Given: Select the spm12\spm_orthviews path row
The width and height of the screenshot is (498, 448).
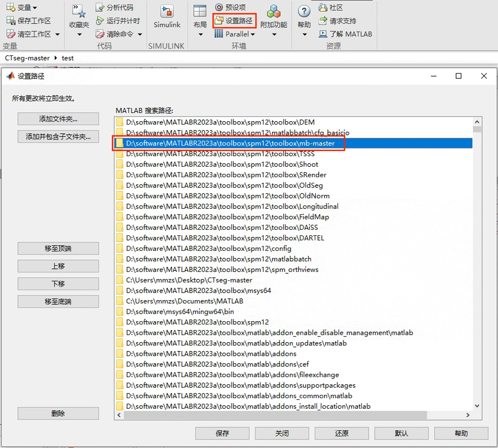Looking at the screenshot, I should coord(293,269).
